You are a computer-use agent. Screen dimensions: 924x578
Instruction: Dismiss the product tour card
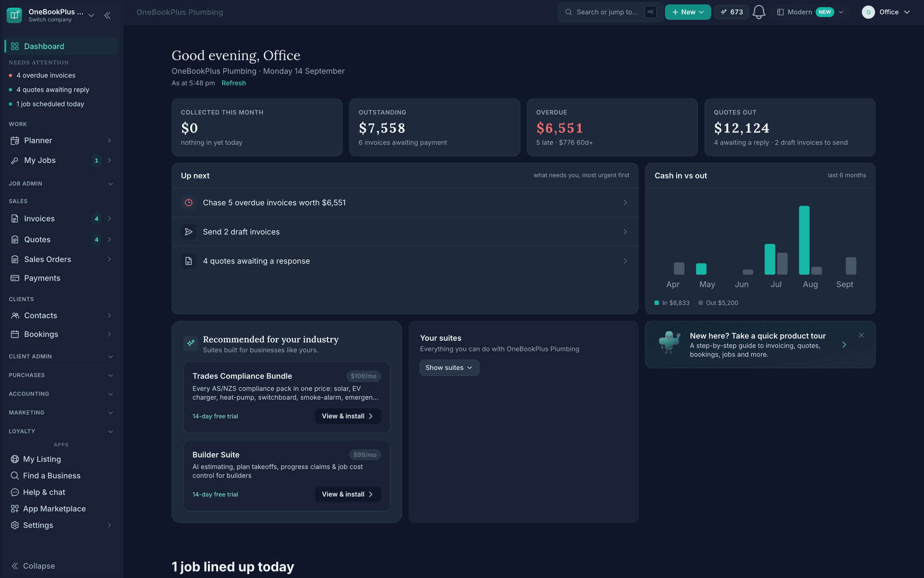pos(861,335)
